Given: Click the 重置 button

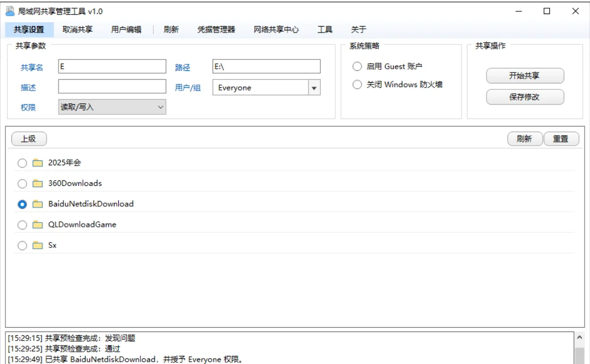Looking at the screenshot, I should tap(561, 139).
